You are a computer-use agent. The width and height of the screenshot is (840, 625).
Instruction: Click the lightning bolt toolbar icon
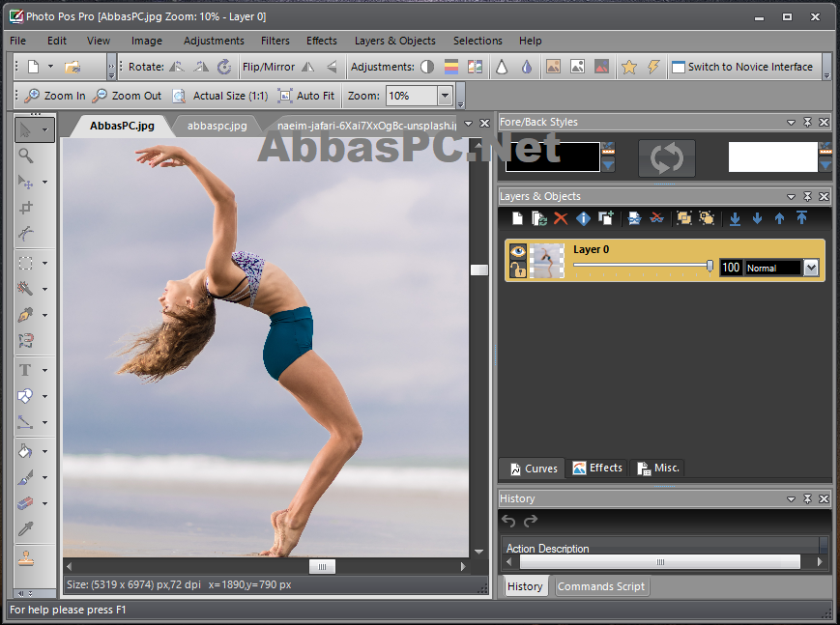point(653,67)
